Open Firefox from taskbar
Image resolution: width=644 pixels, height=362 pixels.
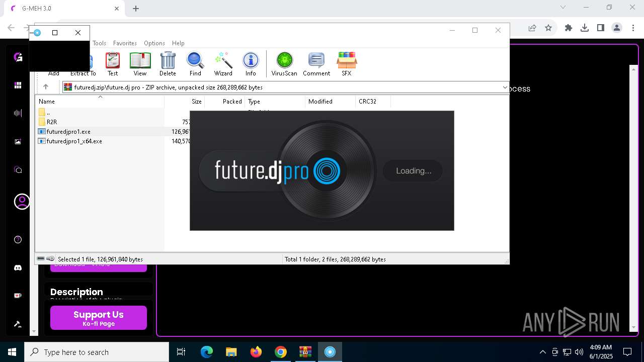pos(256,352)
